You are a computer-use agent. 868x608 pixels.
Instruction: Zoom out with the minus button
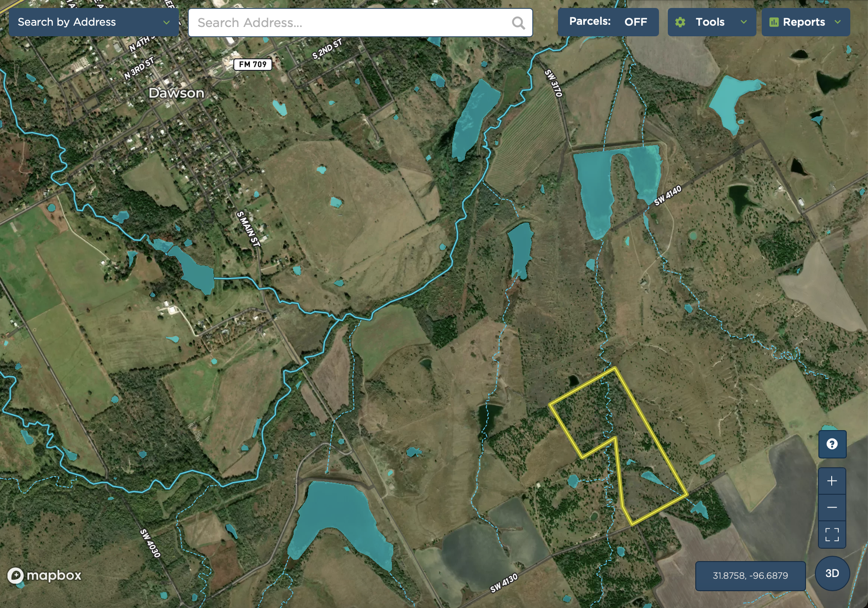(x=832, y=507)
